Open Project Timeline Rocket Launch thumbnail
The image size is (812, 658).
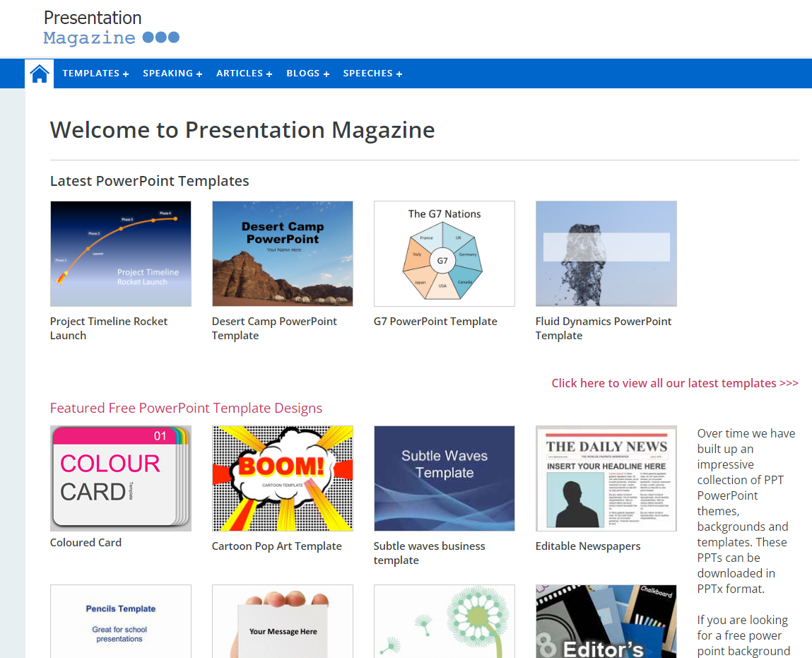pyautogui.click(x=121, y=254)
